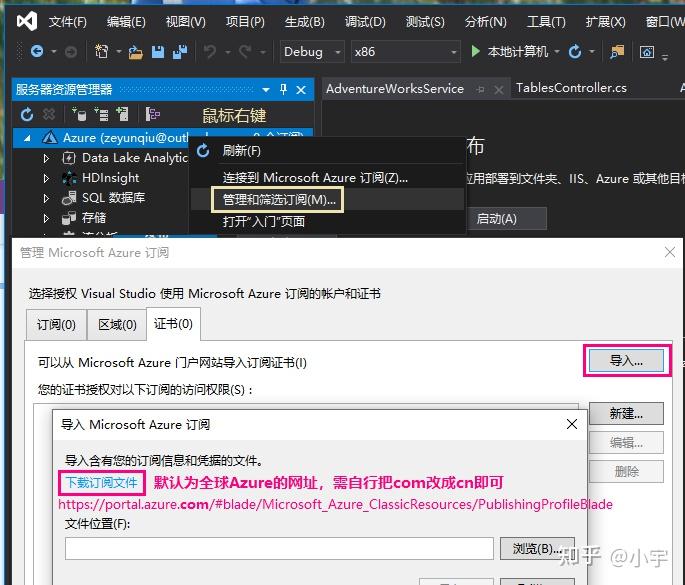This screenshot has width=685, height=585.
Task: Toggle the Server Explorer auto-hide pin
Action: click(283, 90)
